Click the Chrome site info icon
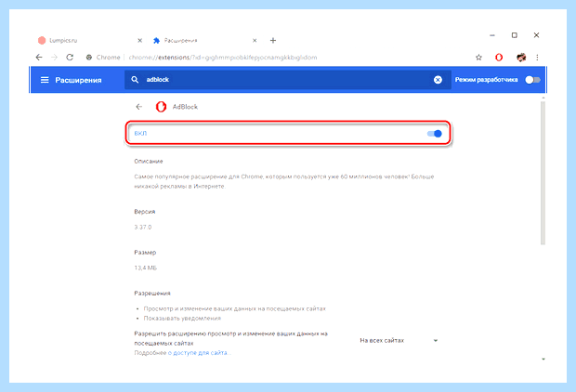The width and height of the screenshot is (576, 392). (89, 58)
